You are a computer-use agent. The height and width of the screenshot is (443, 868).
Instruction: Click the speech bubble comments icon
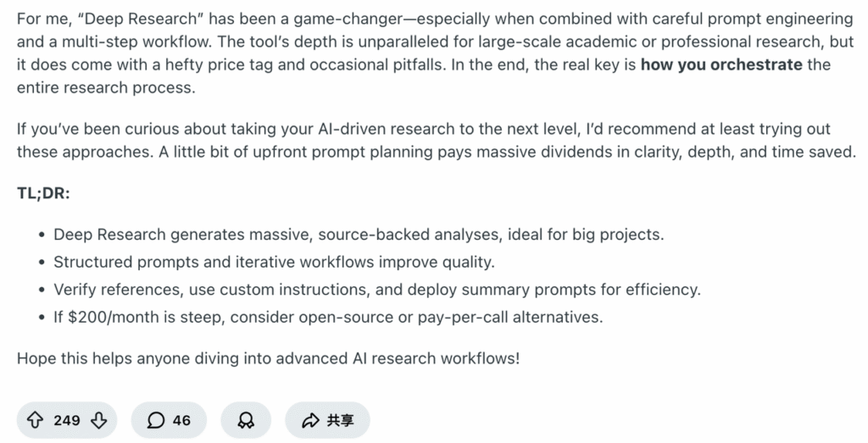tap(155, 420)
